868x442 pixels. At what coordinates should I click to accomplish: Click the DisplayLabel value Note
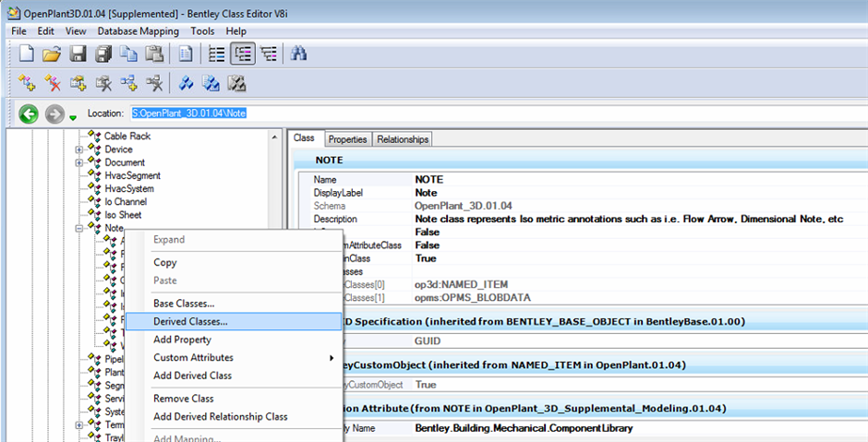426,193
